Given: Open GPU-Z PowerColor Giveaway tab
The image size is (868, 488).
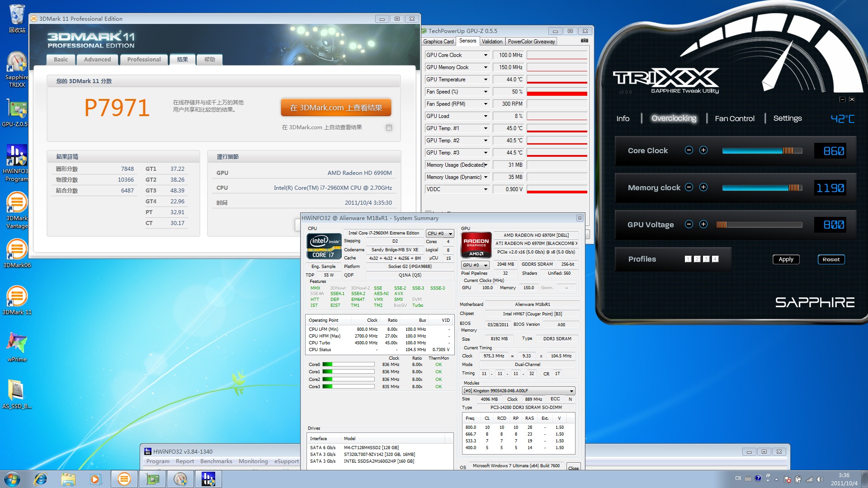Looking at the screenshot, I should (531, 42).
